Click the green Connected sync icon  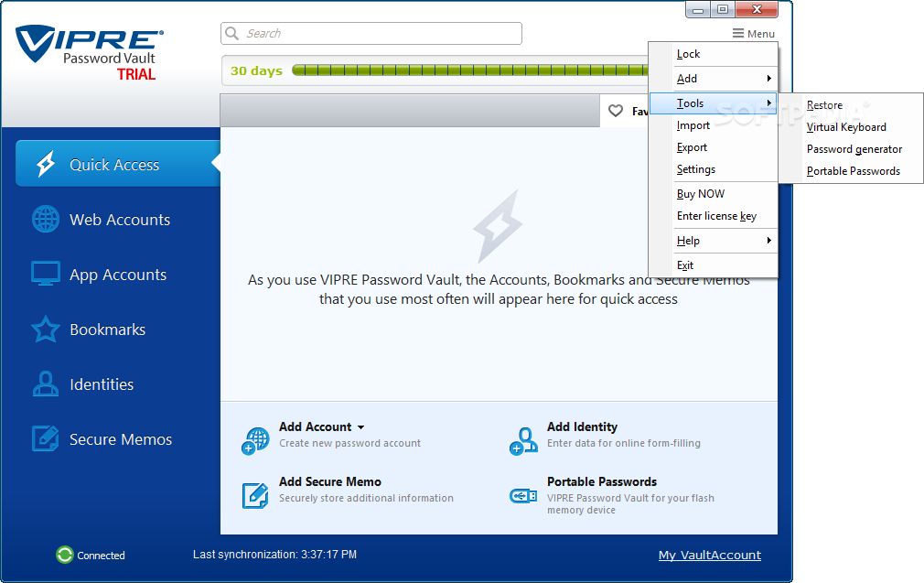coord(64,555)
